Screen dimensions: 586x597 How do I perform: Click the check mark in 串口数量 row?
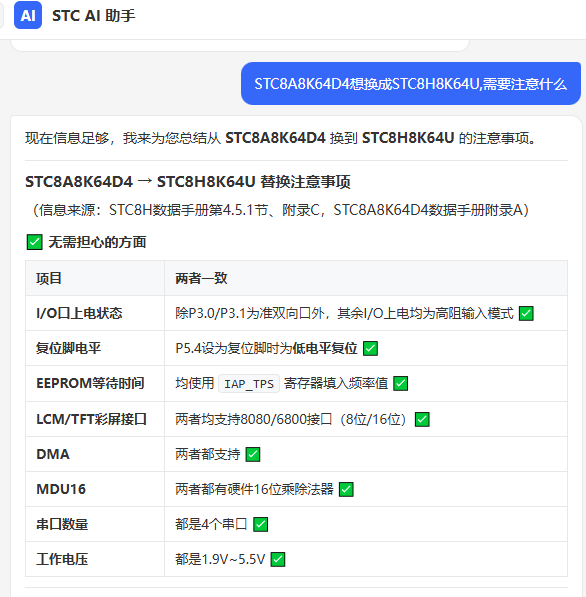pyautogui.click(x=260, y=525)
